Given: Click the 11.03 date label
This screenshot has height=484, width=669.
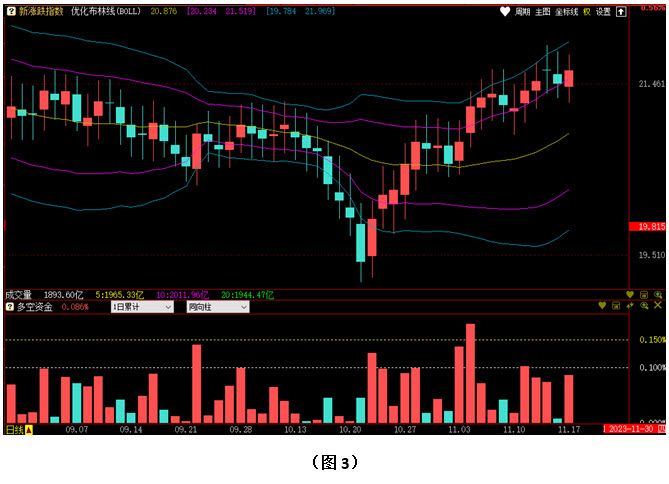Looking at the screenshot, I should point(460,429).
